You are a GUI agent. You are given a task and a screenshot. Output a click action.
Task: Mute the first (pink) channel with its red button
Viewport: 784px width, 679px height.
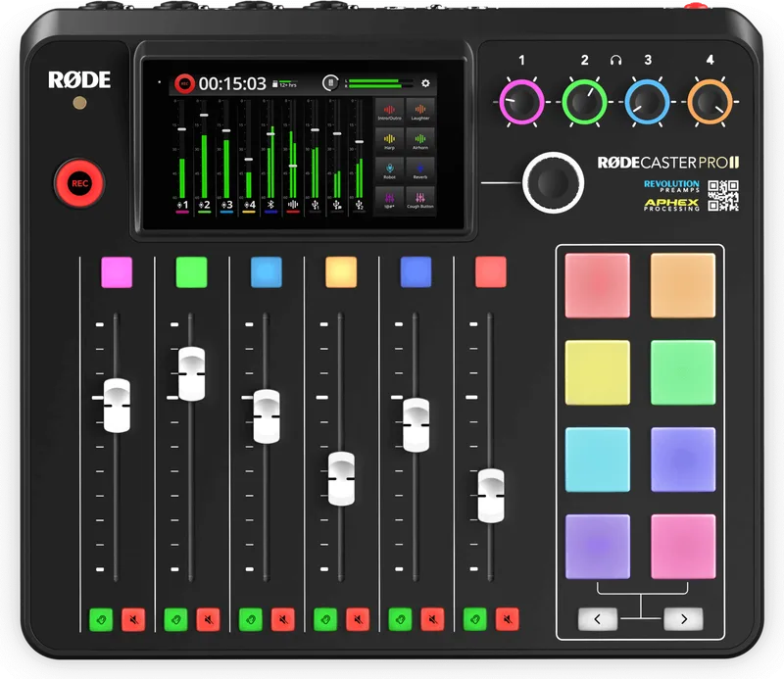click(x=133, y=620)
